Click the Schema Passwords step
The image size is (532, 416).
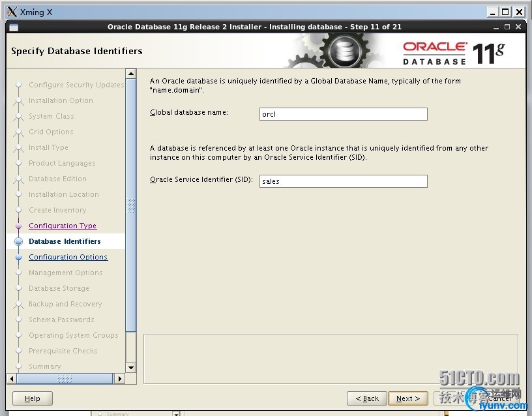tap(61, 319)
